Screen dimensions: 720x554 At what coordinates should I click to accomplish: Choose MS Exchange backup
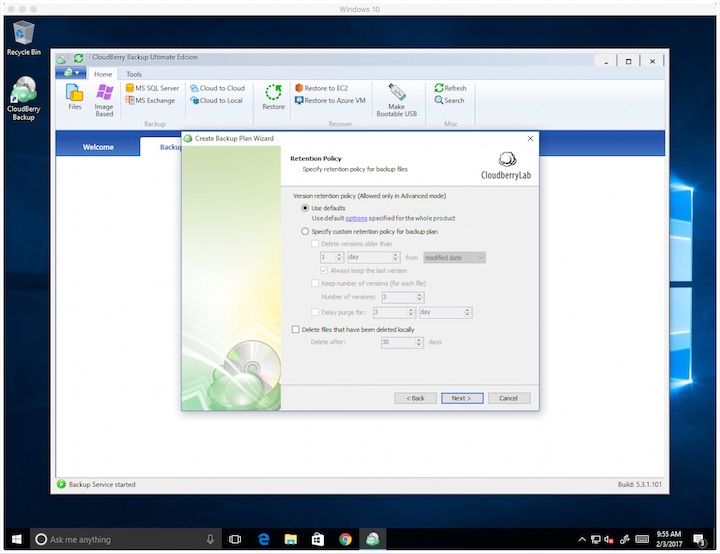[x=150, y=100]
